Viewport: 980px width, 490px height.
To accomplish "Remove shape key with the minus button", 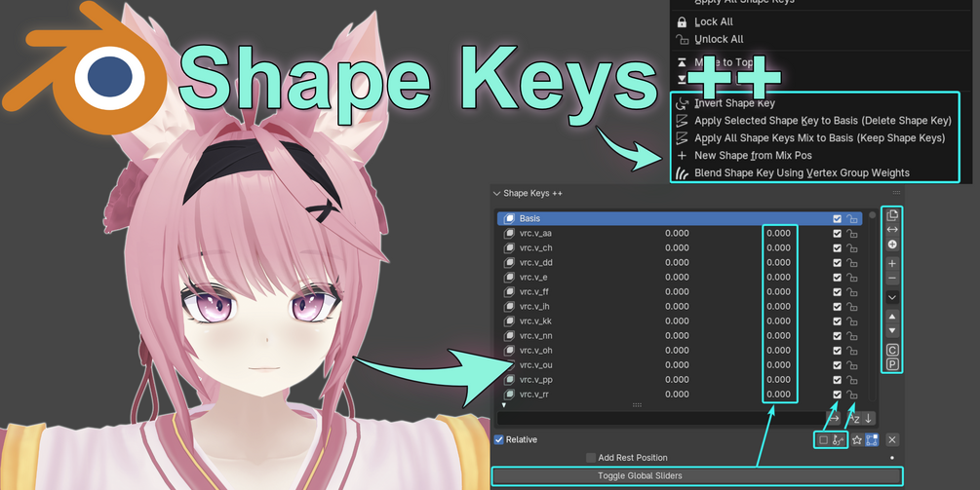I will point(892,279).
